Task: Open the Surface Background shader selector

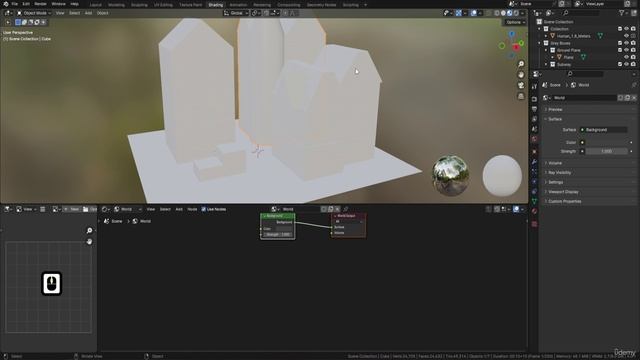Action: [x=604, y=130]
